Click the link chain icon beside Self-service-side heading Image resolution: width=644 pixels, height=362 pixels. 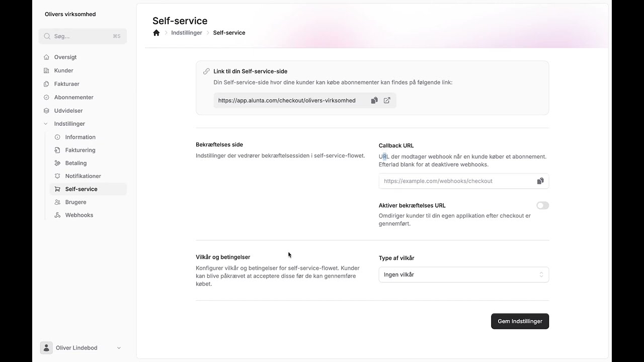(206, 71)
